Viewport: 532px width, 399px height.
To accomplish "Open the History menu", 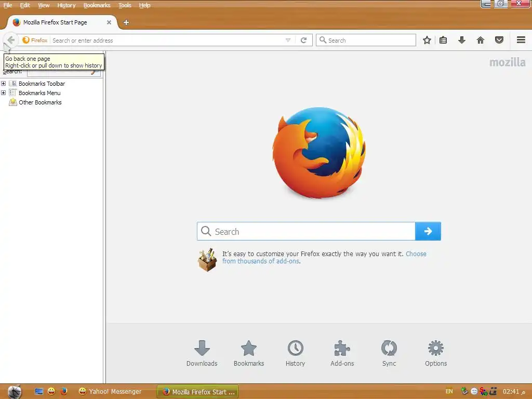I will (66, 5).
